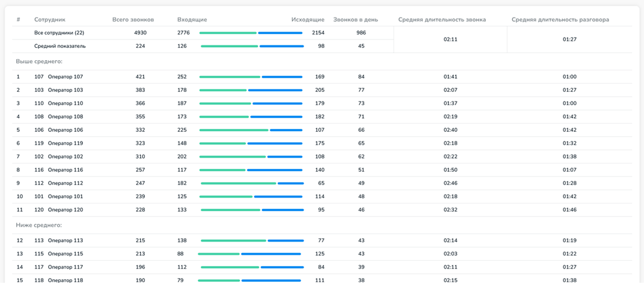This screenshot has width=644, height=287.
Task: Click green incoming bar for Оператор 106
Action: (x=234, y=130)
